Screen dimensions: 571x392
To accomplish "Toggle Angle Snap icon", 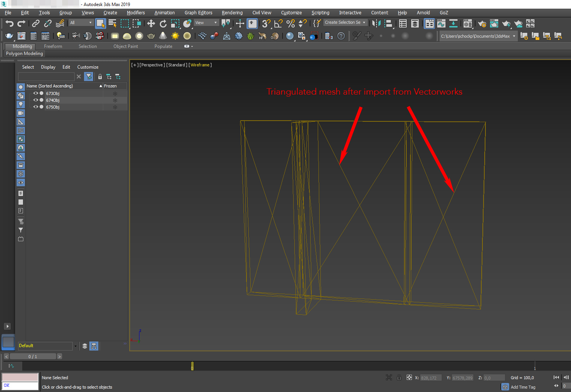I will (x=279, y=24).
